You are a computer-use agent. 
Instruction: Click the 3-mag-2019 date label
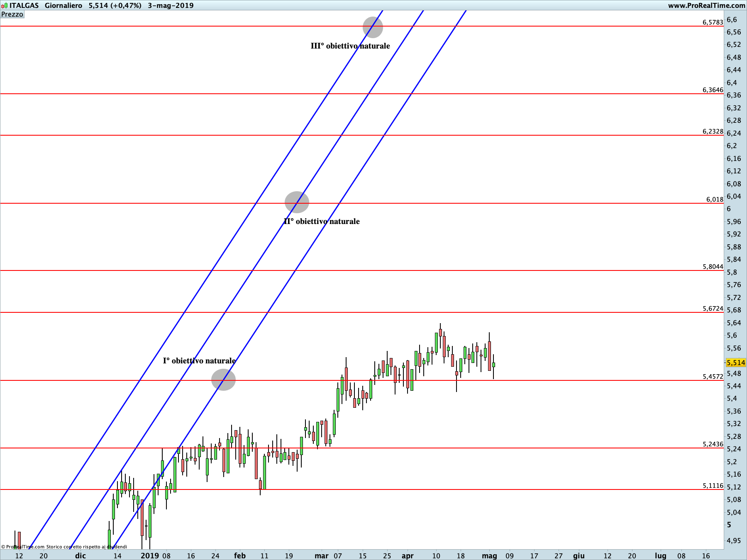tap(171, 5)
